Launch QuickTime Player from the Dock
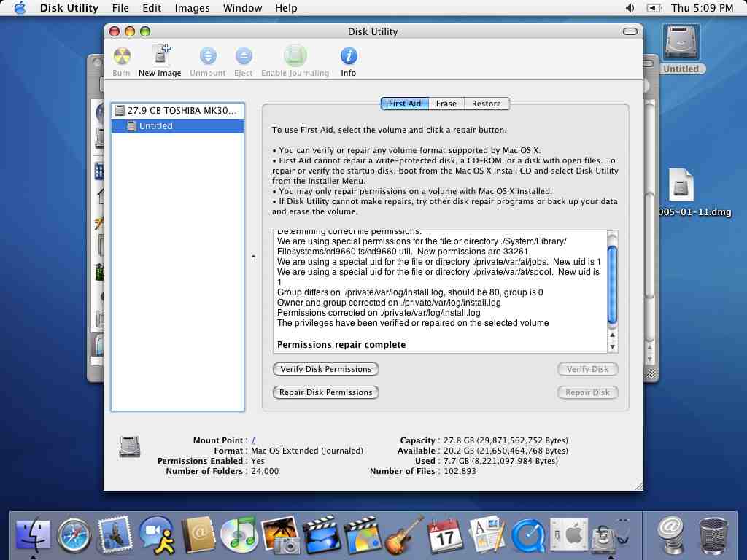Screen dimensions: 747x560 [528, 535]
